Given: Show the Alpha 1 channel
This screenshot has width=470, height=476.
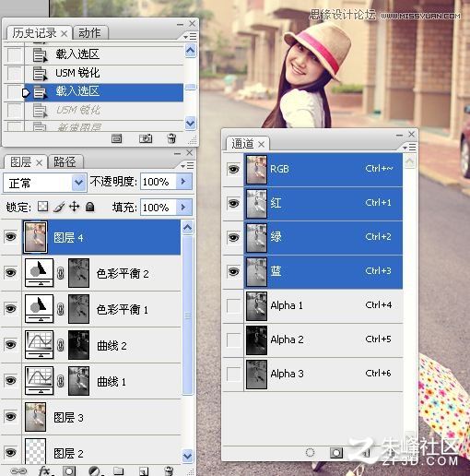Looking at the screenshot, I should point(233,306).
